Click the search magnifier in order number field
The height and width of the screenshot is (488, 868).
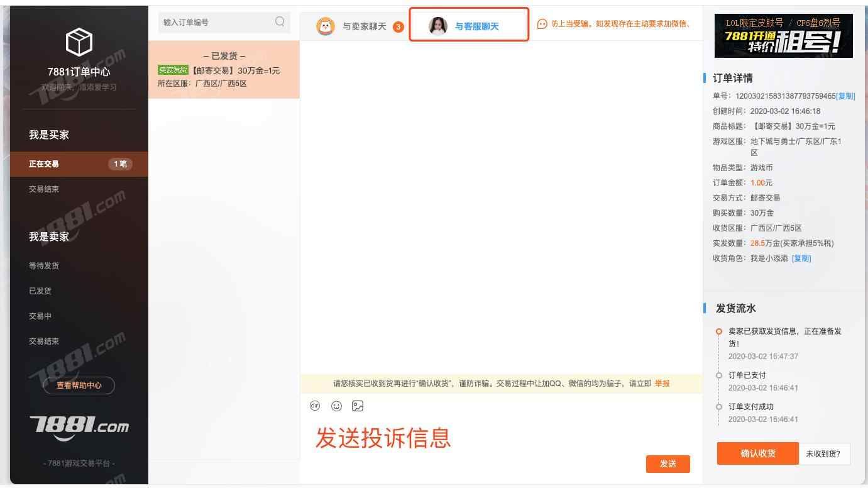click(x=280, y=22)
